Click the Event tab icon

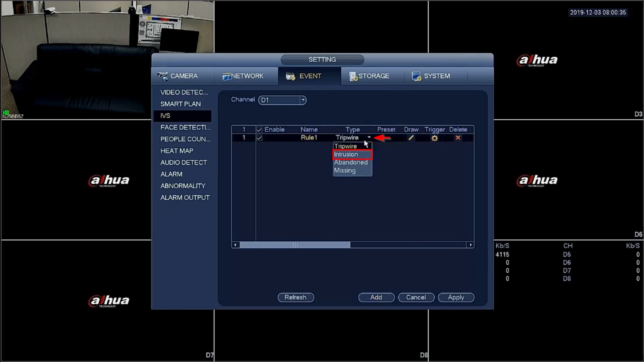tap(290, 76)
